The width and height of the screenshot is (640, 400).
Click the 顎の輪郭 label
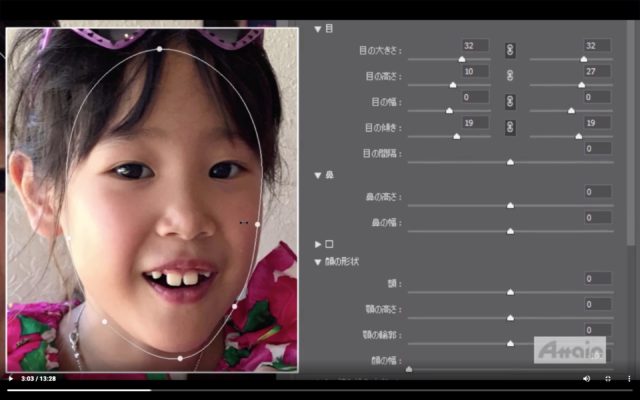382,336
